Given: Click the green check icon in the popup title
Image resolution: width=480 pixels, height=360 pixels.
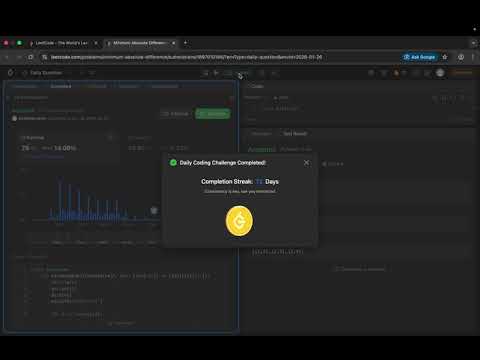Looking at the screenshot, I should (x=173, y=163).
